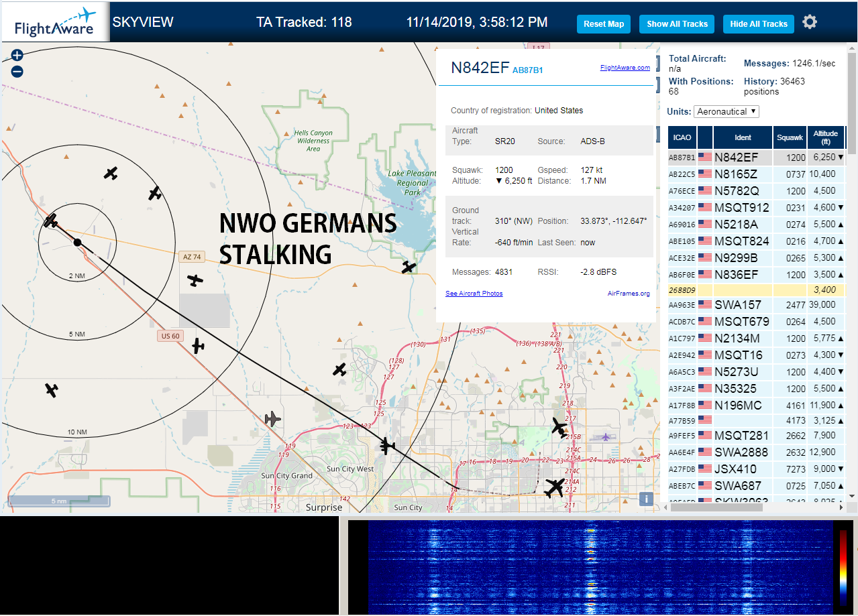858x616 pixels.
Task: Open the FlightAware.com link in aircraft panel
Action: tap(625, 68)
